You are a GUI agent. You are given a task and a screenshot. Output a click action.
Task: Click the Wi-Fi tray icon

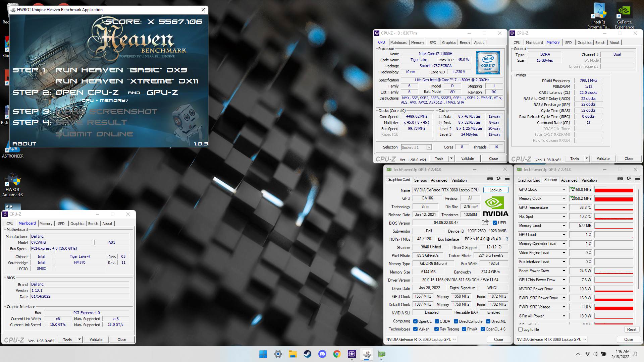click(x=587, y=354)
